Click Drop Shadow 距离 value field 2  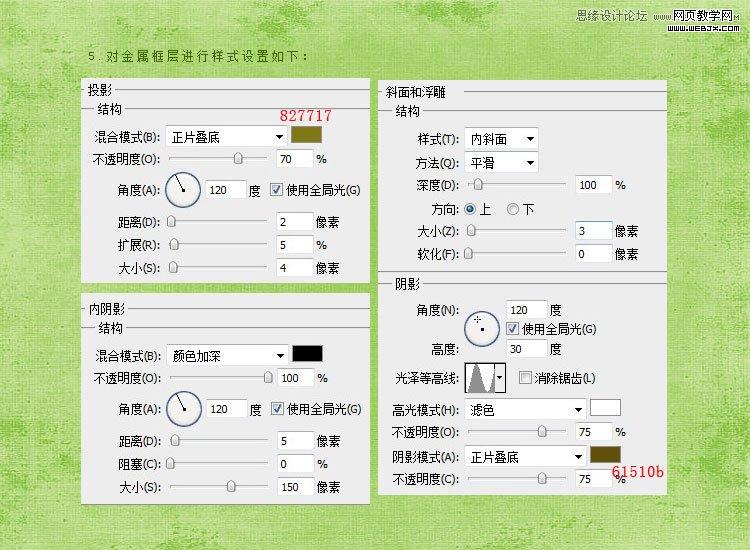click(x=294, y=222)
